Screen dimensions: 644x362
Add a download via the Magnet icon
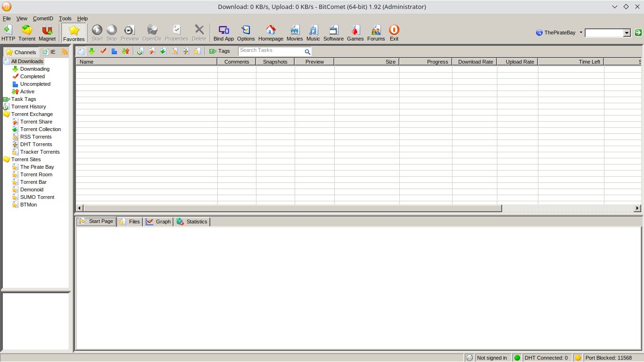[47, 32]
